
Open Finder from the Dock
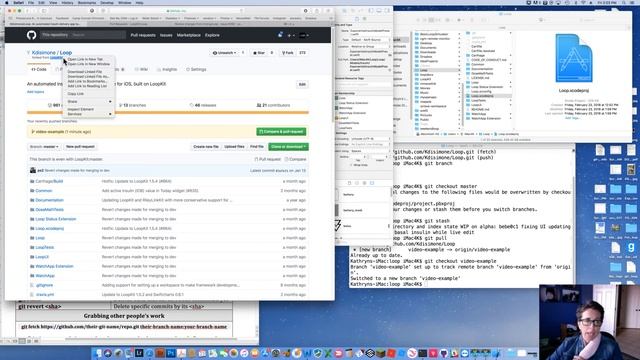[98, 353]
